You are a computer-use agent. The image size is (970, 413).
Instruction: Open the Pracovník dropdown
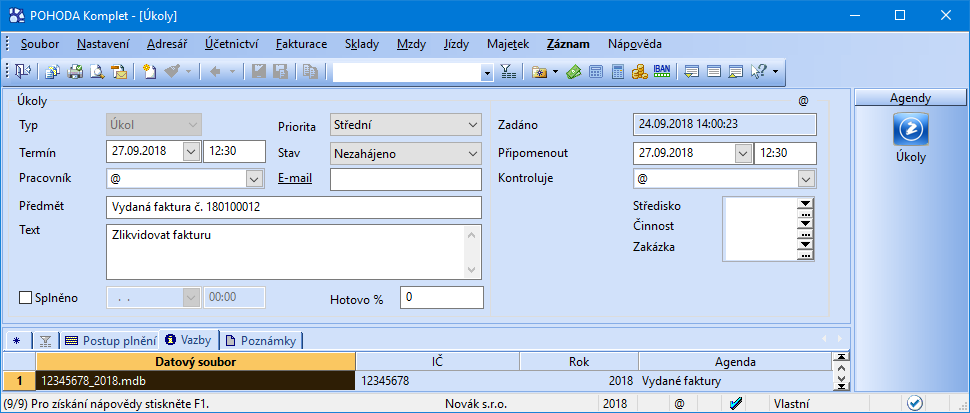tap(254, 179)
